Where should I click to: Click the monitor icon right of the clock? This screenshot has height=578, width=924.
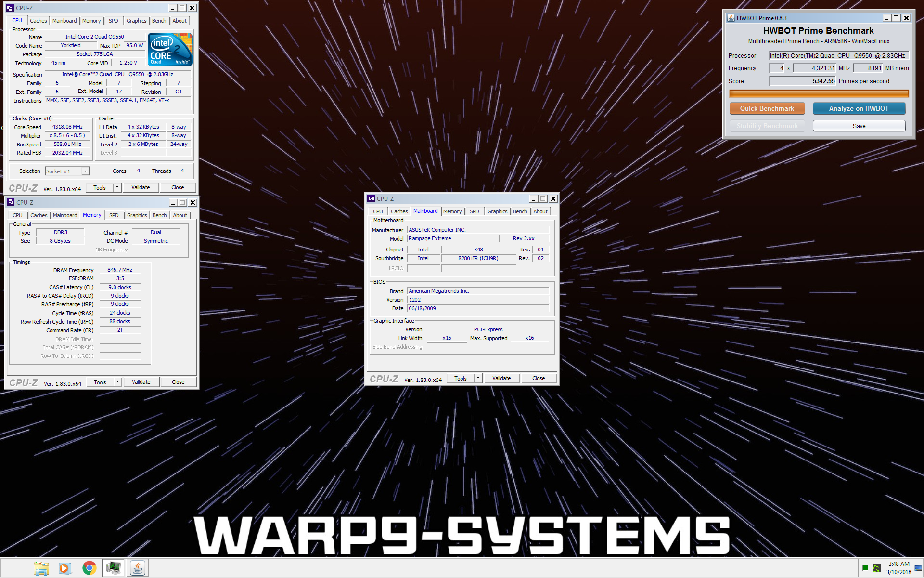[918, 568]
